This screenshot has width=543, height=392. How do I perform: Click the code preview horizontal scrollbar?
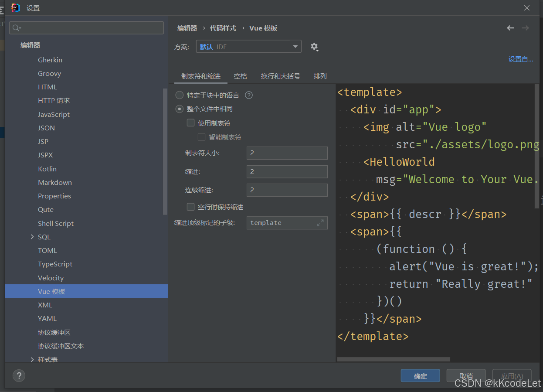[394, 360]
